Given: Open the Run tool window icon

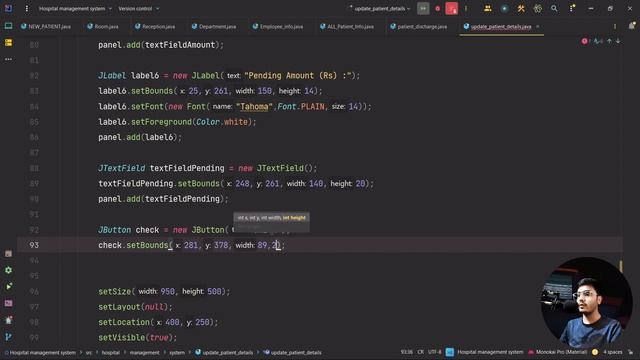Looking at the screenshot, I should [9, 287].
